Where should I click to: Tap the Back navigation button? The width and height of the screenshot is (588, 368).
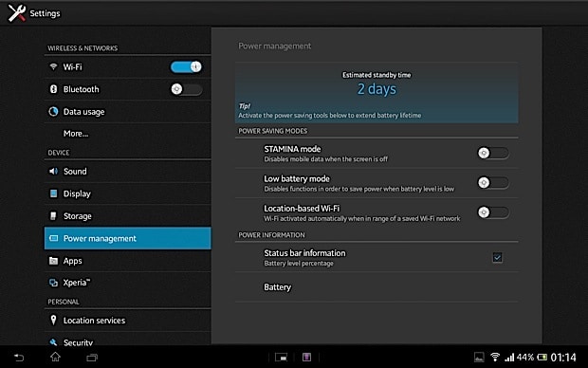[x=19, y=358]
